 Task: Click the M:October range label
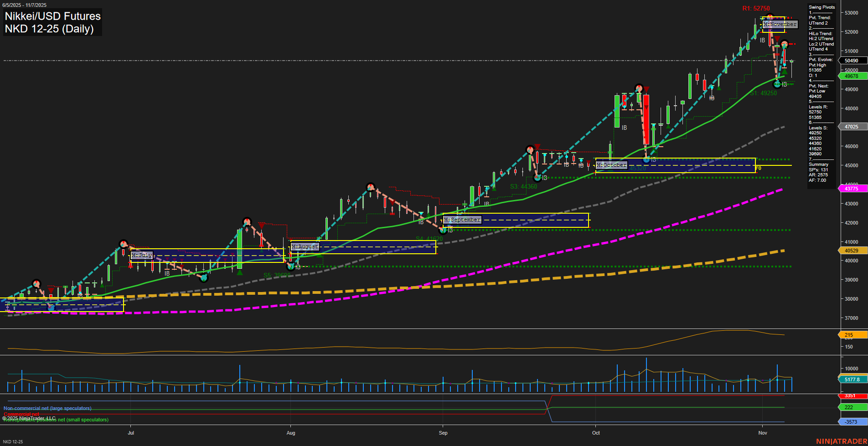pyautogui.click(x=611, y=165)
